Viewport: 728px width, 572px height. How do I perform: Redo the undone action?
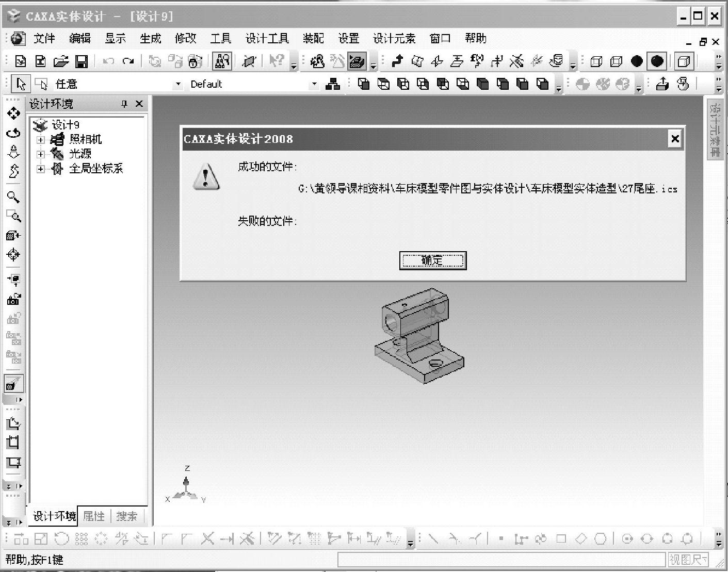128,61
